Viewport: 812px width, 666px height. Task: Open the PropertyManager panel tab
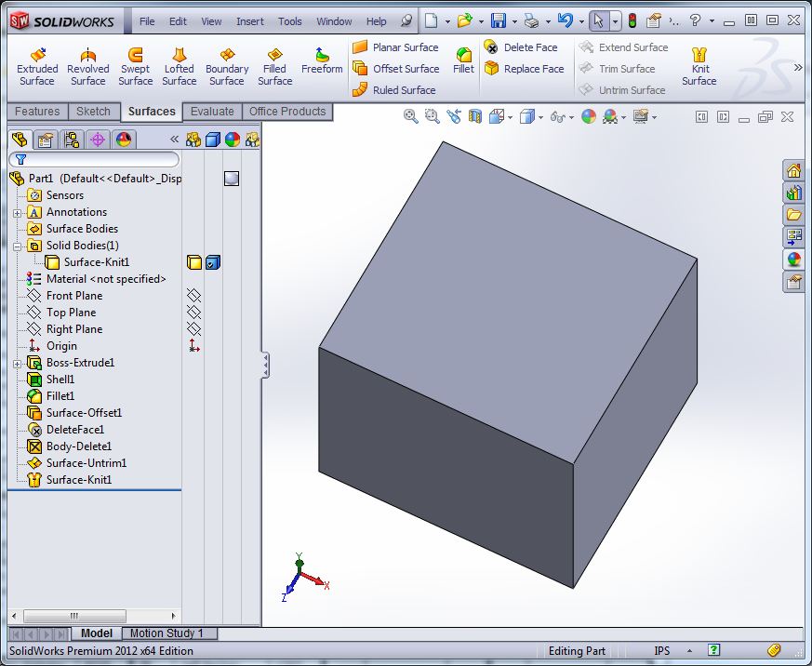click(45, 140)
